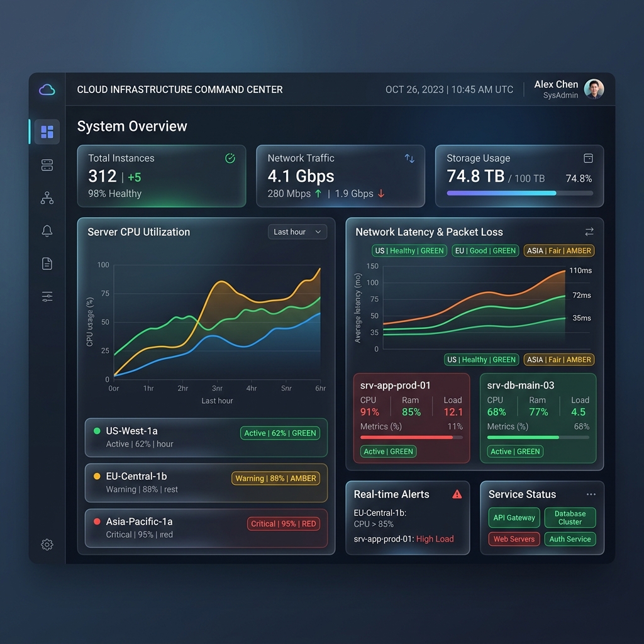Image resolution: width=644 pixels, height=644 pixels.
Task: Click the 35ms latency label
Action: (x=582, y=318)
